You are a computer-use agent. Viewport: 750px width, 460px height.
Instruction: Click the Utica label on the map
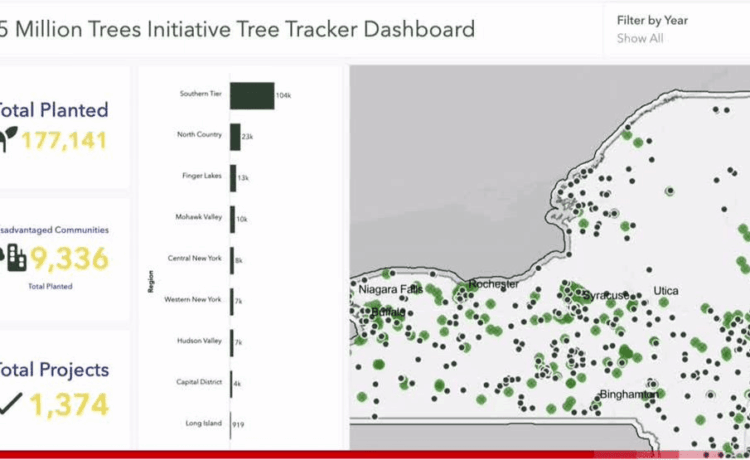click(x=665, y=291)
